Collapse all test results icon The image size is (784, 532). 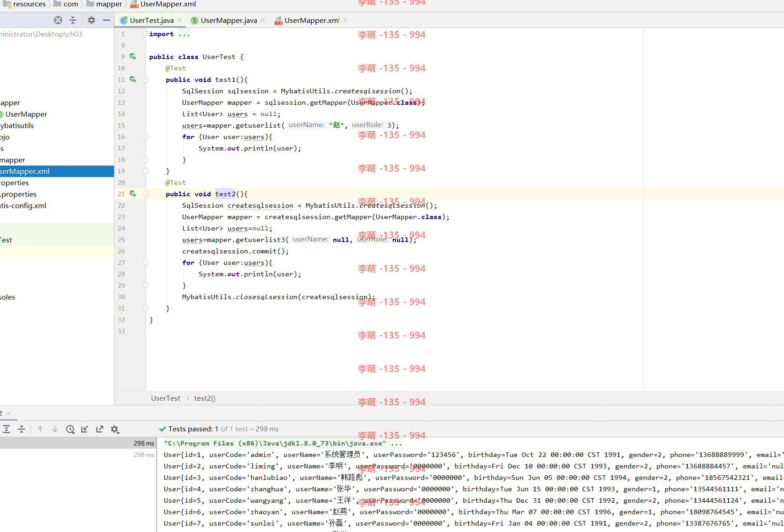pyautogui.click(x=22, y=429)
